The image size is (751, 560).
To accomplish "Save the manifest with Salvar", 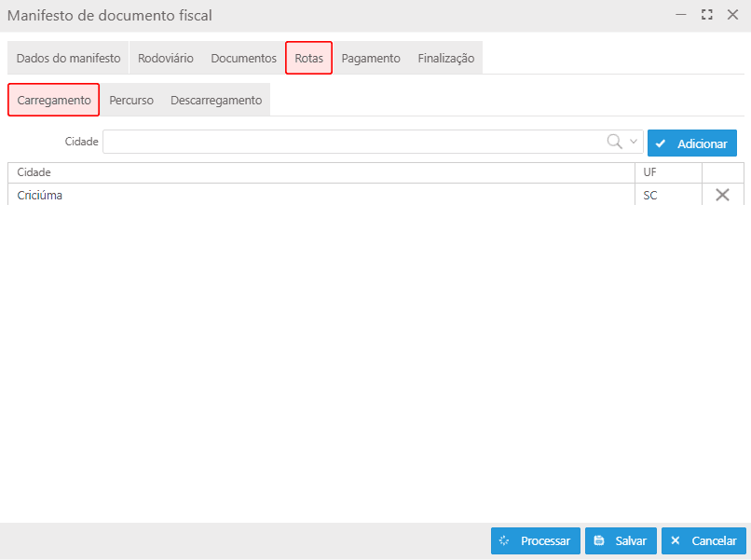I will tap(621, 540).
